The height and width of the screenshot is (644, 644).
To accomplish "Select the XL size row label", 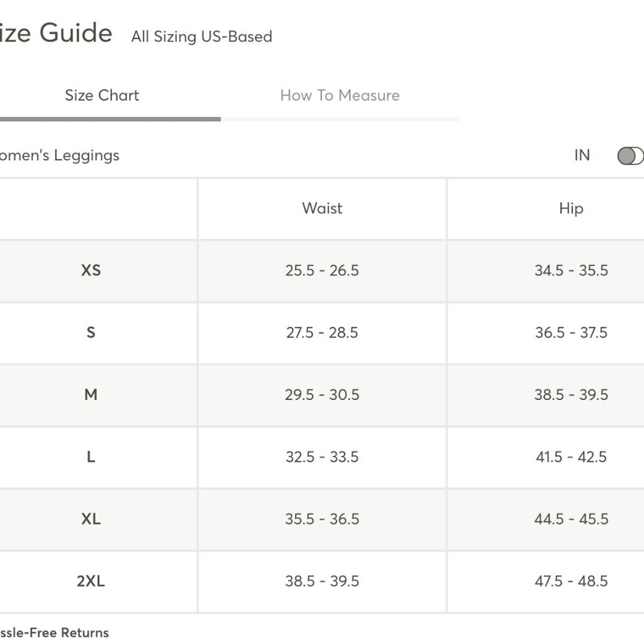I will (x=91, y=518).
